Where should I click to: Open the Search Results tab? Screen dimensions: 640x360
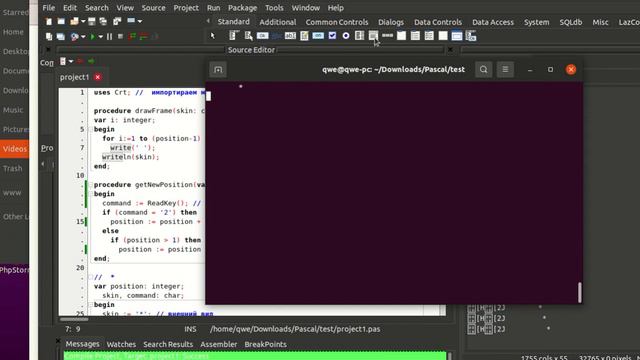(x=168, y=344)
